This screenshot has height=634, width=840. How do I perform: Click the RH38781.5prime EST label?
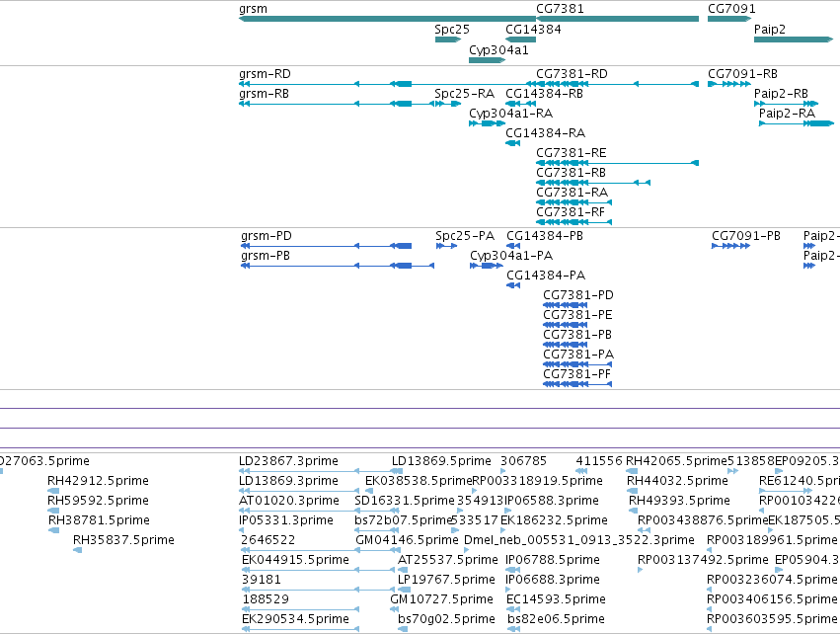tap(99, 520)
